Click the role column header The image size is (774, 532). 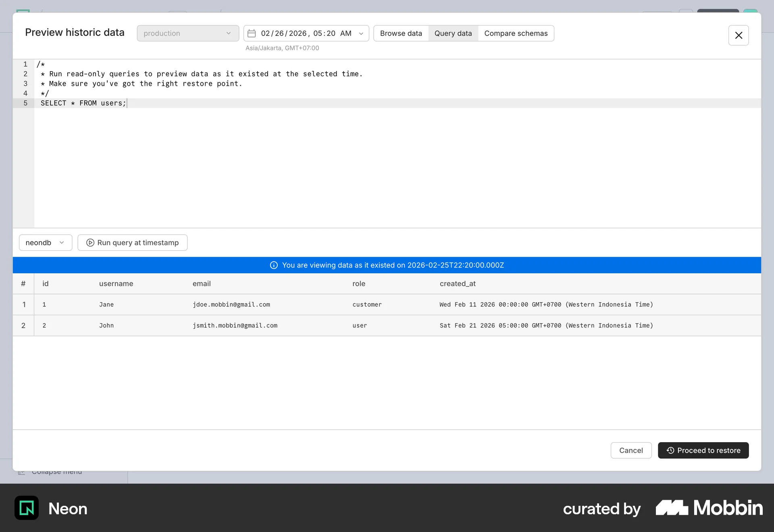pyautogui.click(x=359, y=284)
